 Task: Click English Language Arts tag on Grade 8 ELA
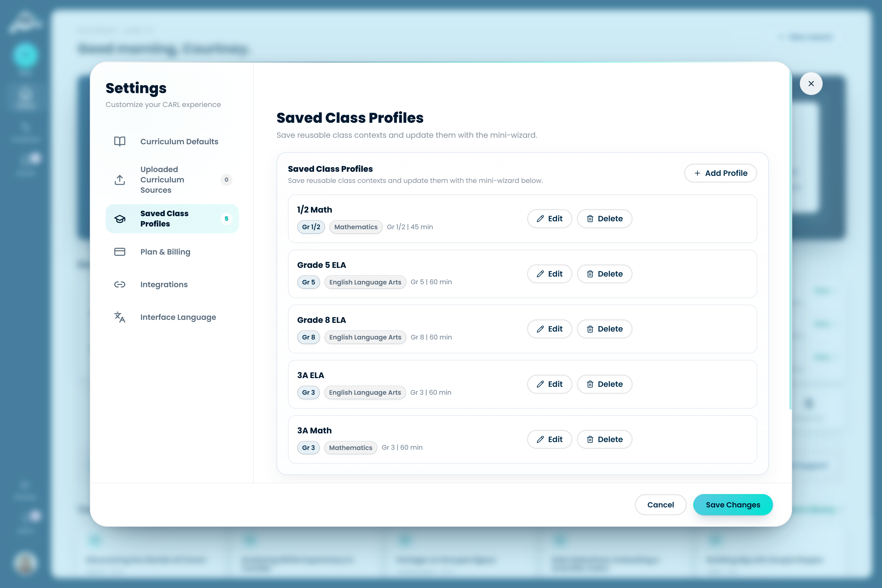click(365, 337)
